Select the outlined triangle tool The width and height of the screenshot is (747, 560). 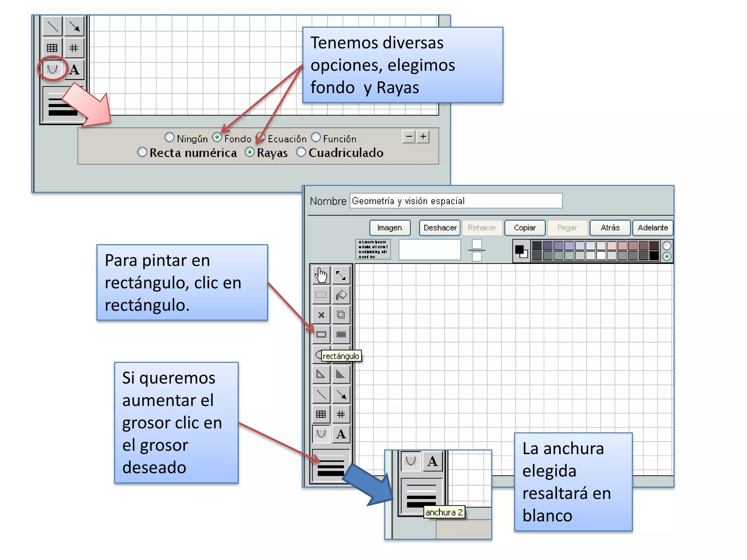pyautogui.click(x=321, y=374)
